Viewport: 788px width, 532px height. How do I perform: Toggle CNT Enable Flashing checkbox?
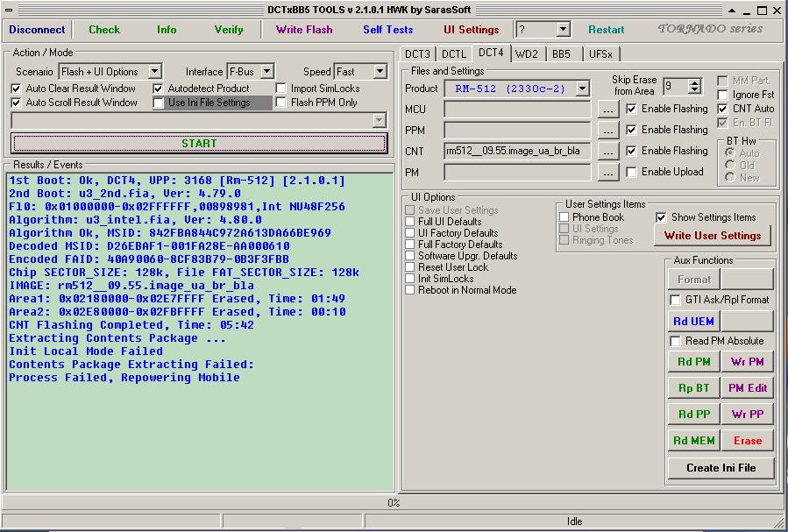[631, 152]
